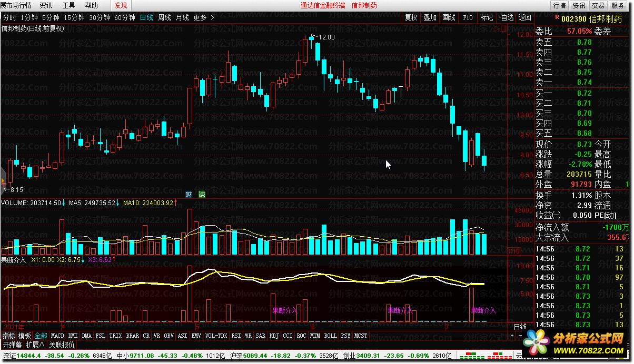Screen dimensions: 634x364
Task: Click the 果断介入 signal near month 7
Action: point(483,311)
